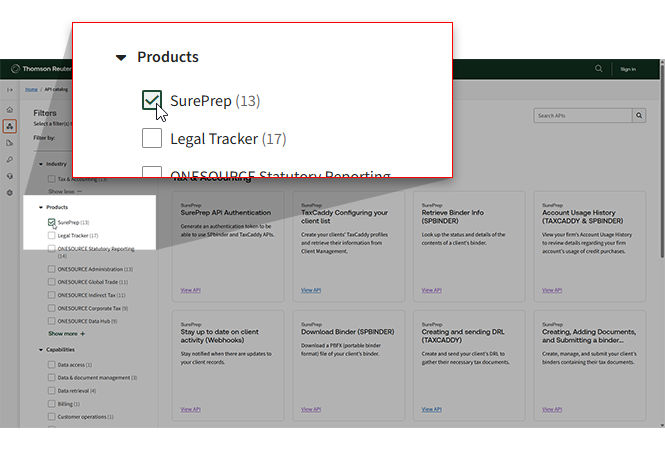665x461 pixels.
Task: View API for Account Usage History
Action: (x=552, y=291)
